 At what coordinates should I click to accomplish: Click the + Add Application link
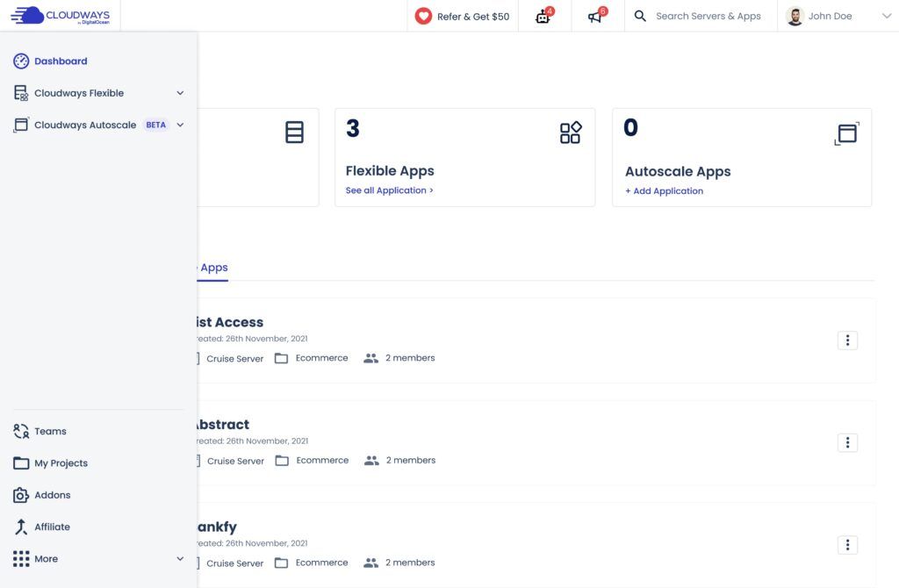coord(664,190)
